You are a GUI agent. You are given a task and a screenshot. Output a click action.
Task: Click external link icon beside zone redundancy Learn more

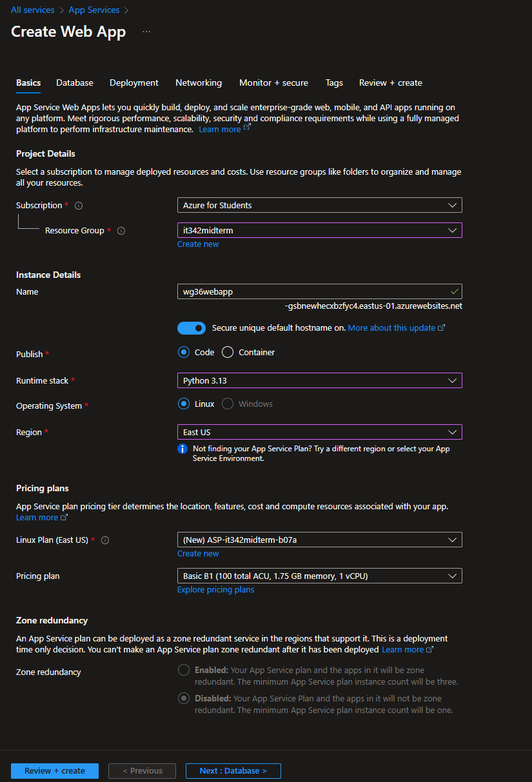[430, 650]
